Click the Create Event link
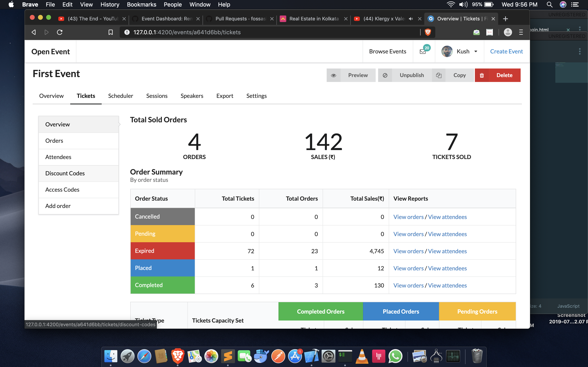The width and height of the screenshot is (588, 367). coord(506,51)
